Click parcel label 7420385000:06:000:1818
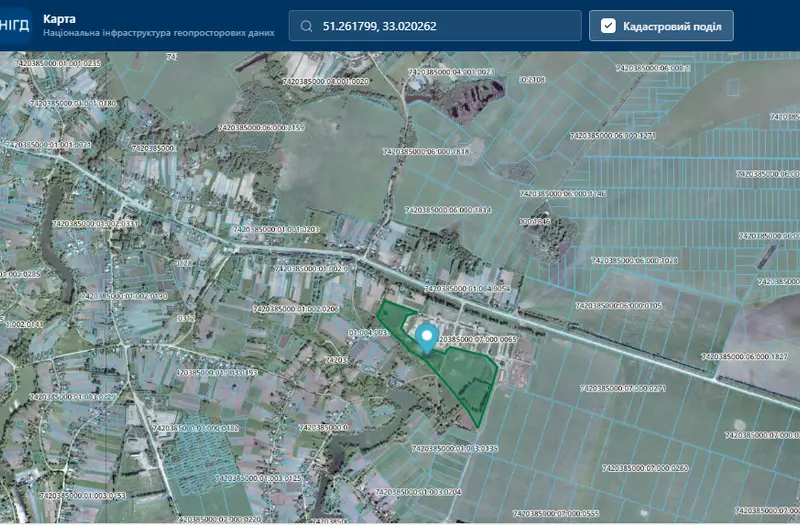 pyautogui.click(x=426, y=152)
